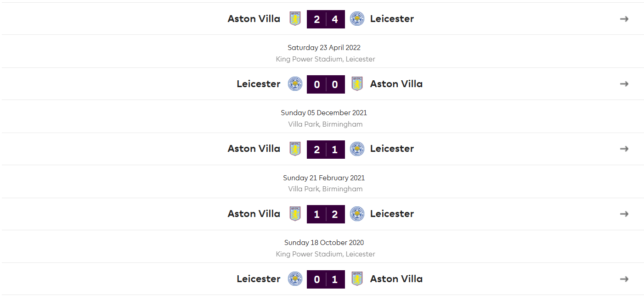Click Leicester team name in 0-1 match
644x306 pixels.
point(259,279)
